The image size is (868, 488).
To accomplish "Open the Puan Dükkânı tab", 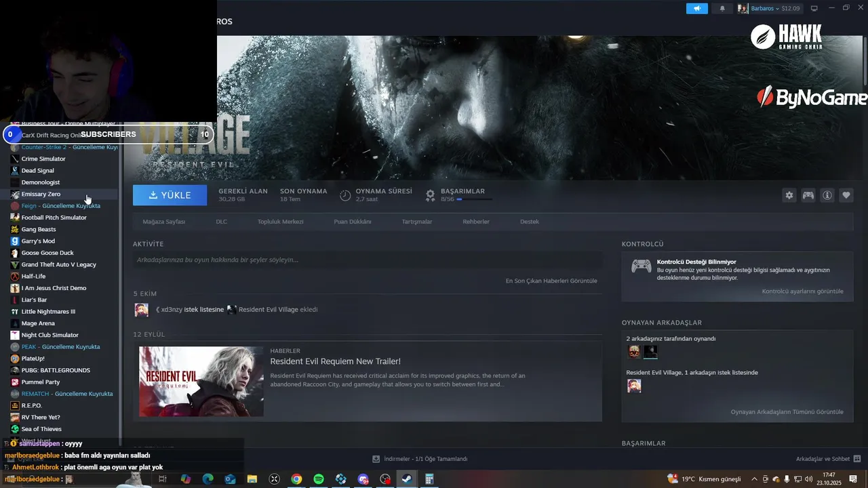I will point(353,222).
